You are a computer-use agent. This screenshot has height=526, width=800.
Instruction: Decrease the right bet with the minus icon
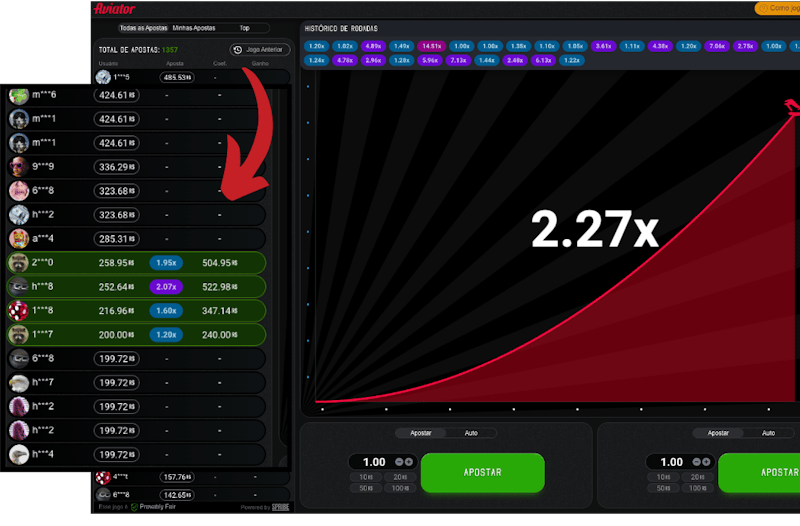pos(696,462)
